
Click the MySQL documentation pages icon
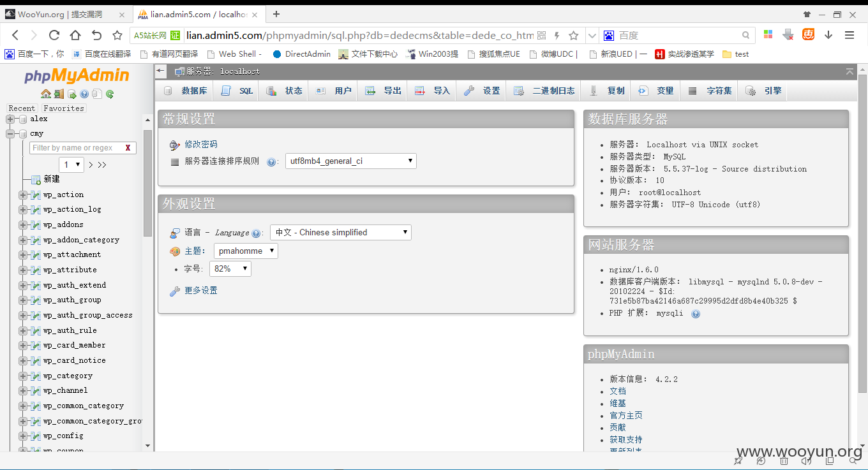pos(96,94)
